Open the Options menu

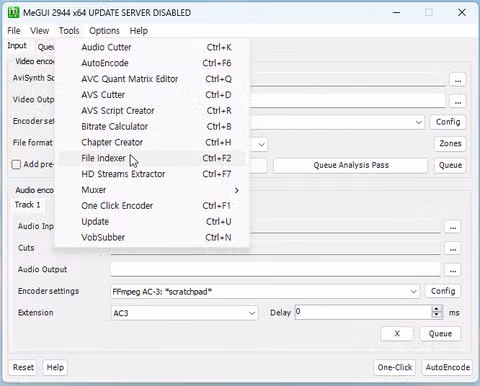click(x=104, y=31)
